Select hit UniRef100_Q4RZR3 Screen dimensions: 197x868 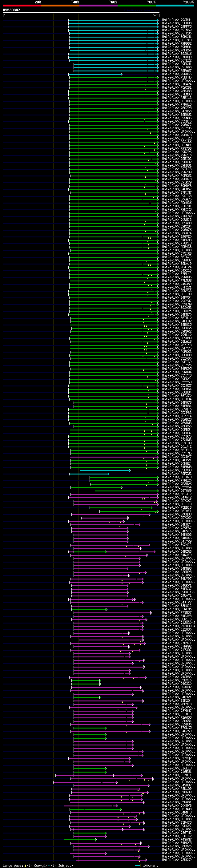(177, 551)
